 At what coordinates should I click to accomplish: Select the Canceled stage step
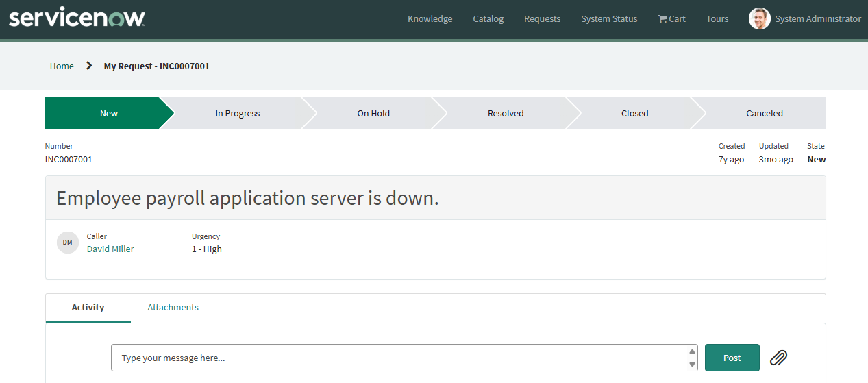tap(765, 113)
